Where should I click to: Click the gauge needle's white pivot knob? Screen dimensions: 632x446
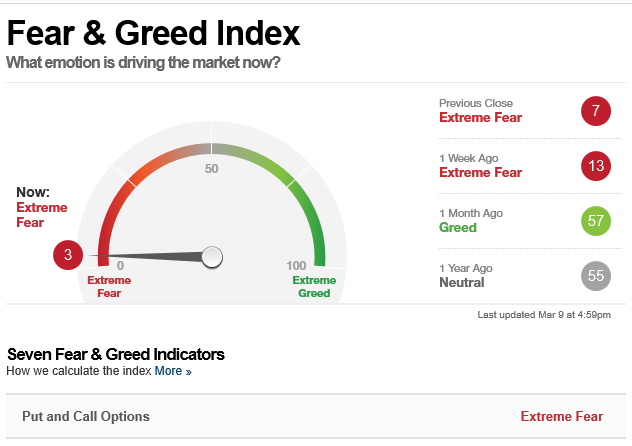click(x=212, y=257)
